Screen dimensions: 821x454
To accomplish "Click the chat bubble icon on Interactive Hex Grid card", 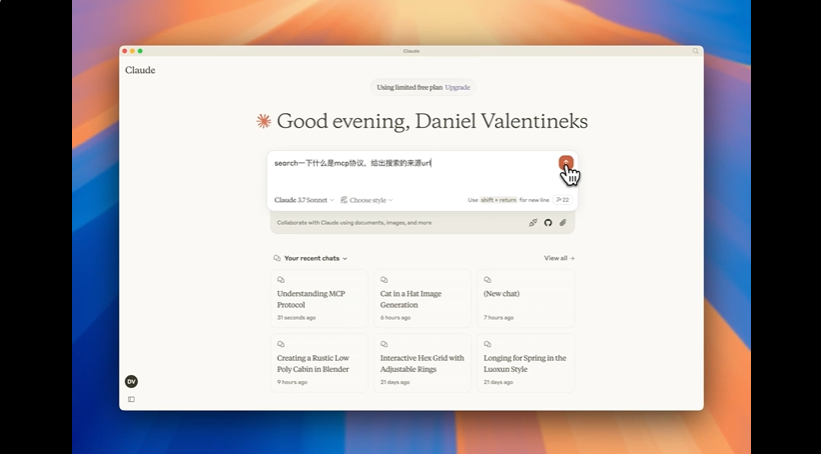I will click(x=384, y=345).
